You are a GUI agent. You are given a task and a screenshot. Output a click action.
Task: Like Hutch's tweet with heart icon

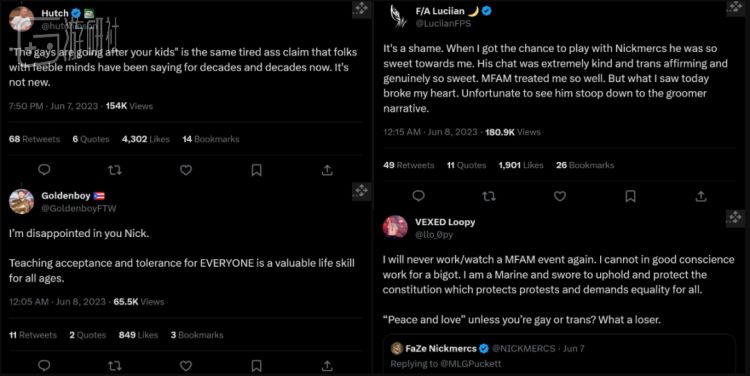[x=186, y=170]
